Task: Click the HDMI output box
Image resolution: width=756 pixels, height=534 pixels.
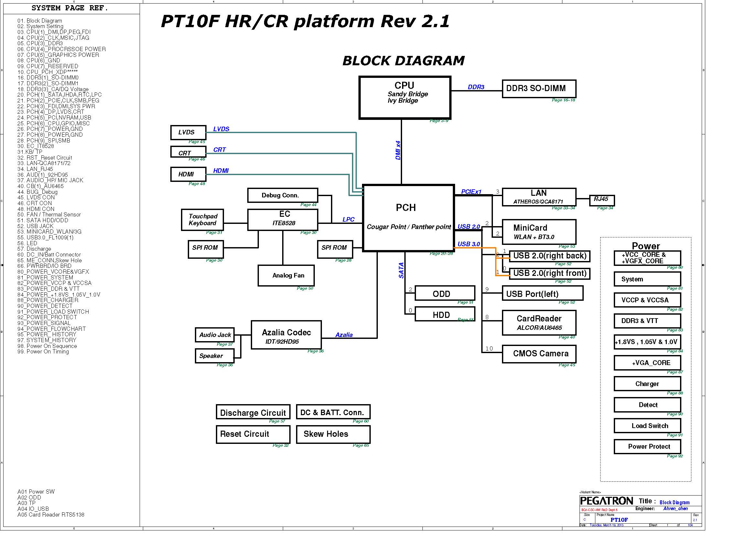Action: [188, 174]
